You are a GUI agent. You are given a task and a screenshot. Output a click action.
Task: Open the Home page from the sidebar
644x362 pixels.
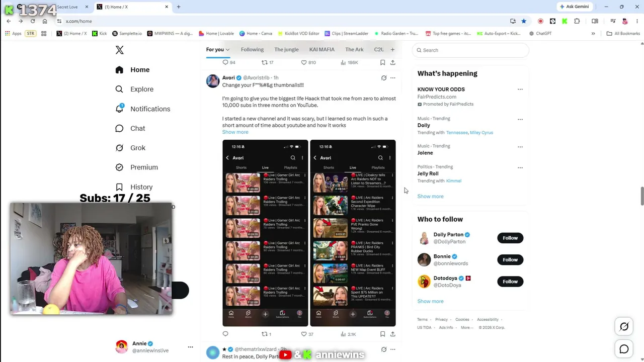[x=132, y=70]
